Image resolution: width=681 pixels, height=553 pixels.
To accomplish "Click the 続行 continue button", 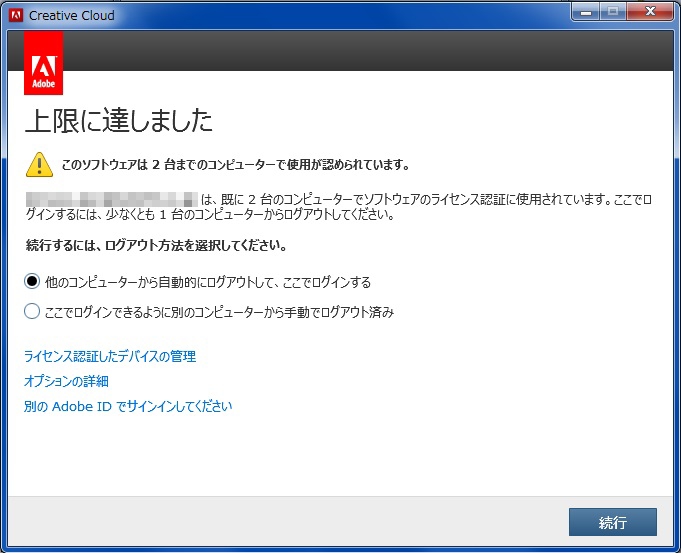I will (x=612, y=522).
